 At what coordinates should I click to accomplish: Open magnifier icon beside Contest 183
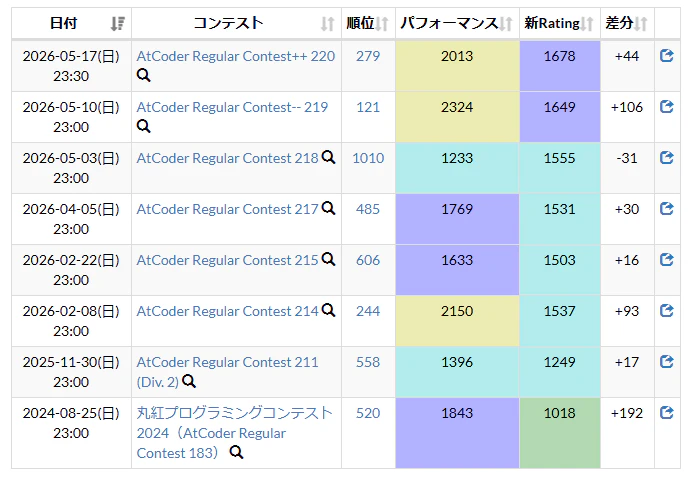tap(237, 452)
